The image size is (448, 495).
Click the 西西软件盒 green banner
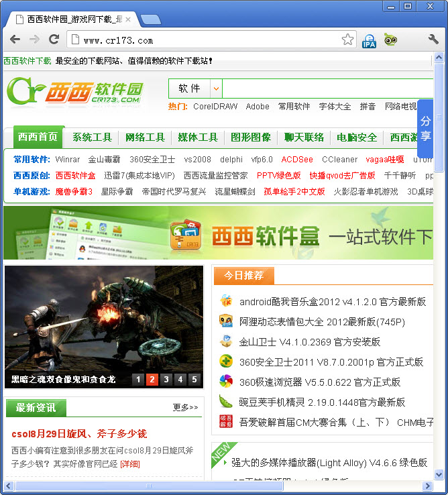pyautogui.click(x=218, y=233)
